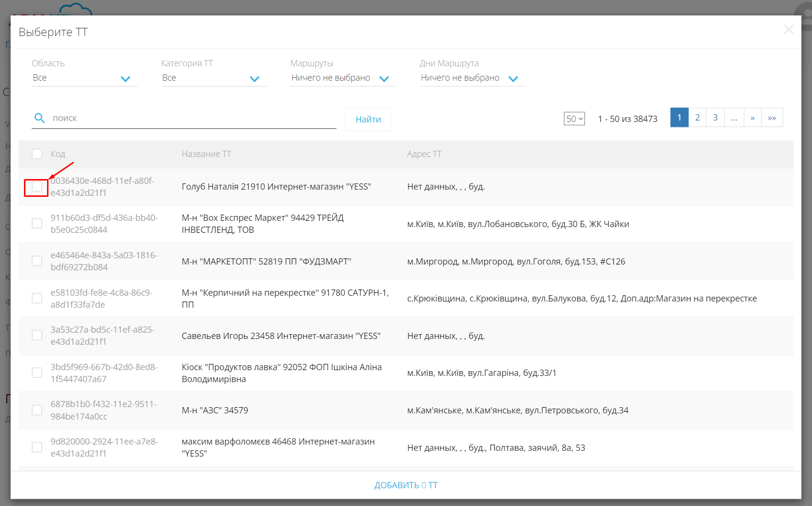Screen dimensions: 812x506
Task: Open the Дни Маршрута dropdown
Action: tap(472, 78)
